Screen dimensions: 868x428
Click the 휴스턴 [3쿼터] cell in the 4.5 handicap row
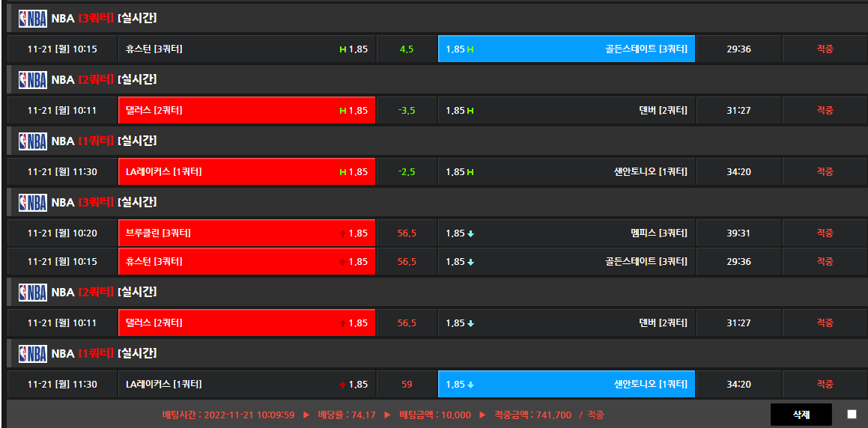click(x=246, y=49)
